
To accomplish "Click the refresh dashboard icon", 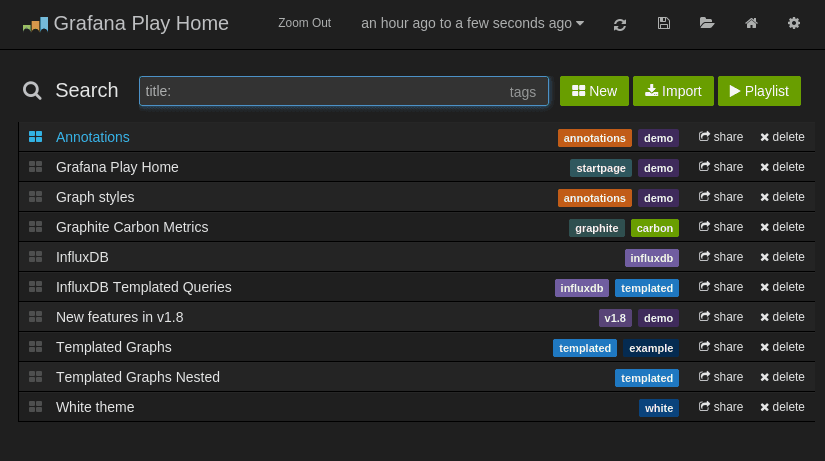I will click(x=620, y=23).
